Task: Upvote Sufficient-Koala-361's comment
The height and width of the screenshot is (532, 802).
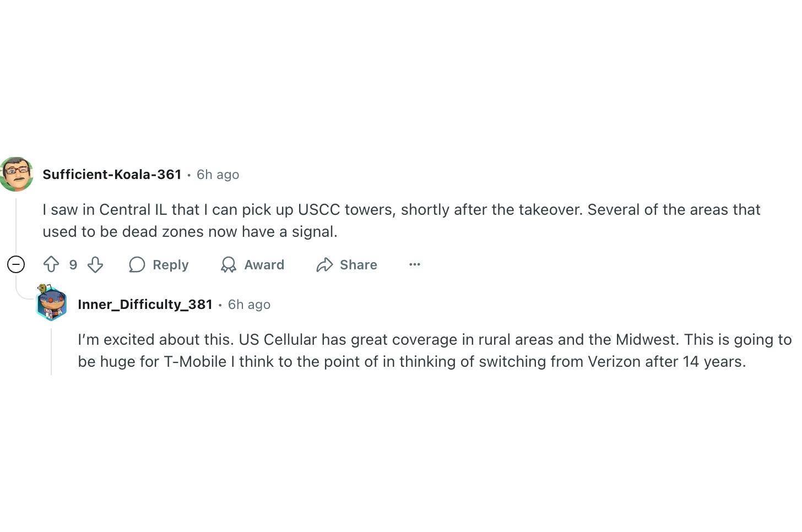Action: coord(51,265)
